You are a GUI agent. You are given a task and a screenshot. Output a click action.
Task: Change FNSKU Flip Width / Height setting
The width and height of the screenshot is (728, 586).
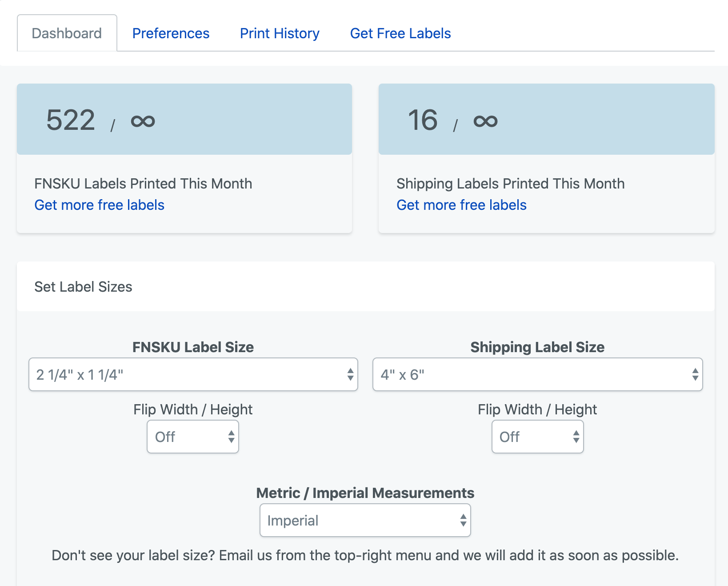click(193, 437)
